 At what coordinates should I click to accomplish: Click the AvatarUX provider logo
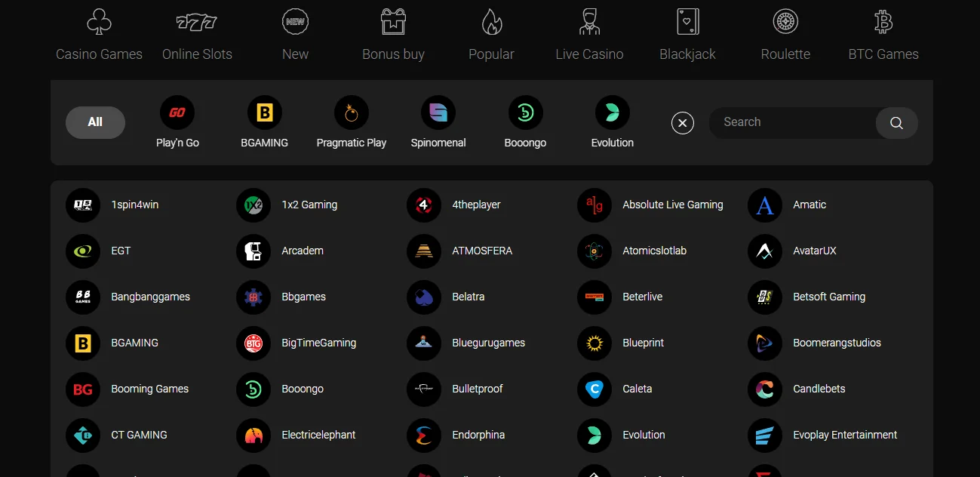tap(765, 251)
